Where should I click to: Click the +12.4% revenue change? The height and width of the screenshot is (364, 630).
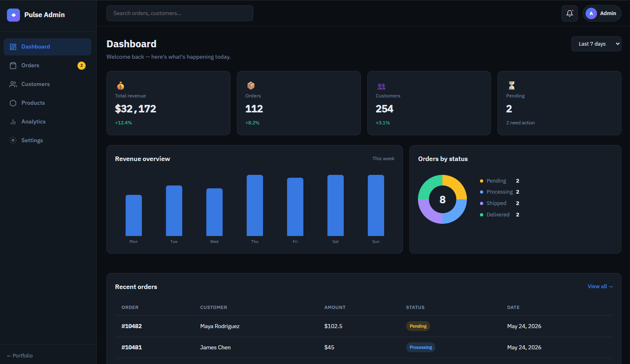[x=124, y=123]
